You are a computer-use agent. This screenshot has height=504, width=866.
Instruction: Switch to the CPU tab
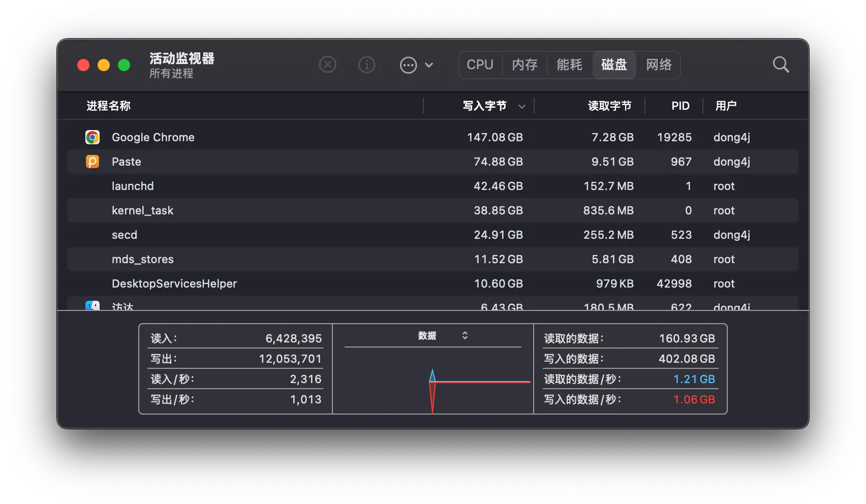480,65
